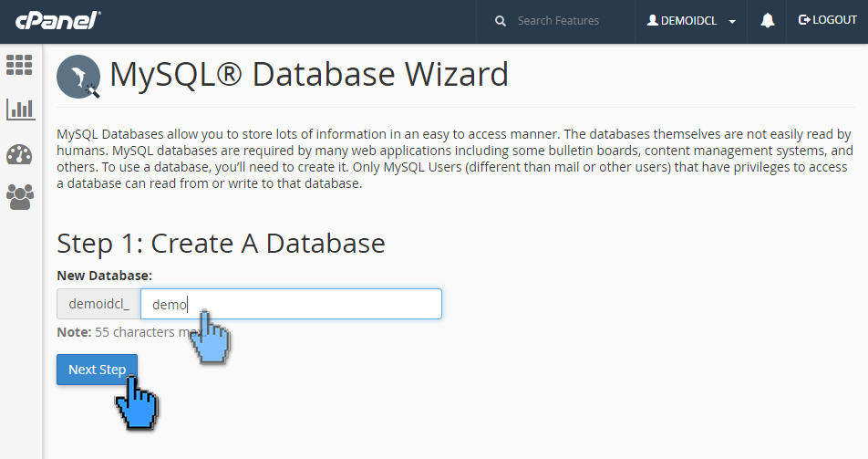Open the notifications bell

768,21
